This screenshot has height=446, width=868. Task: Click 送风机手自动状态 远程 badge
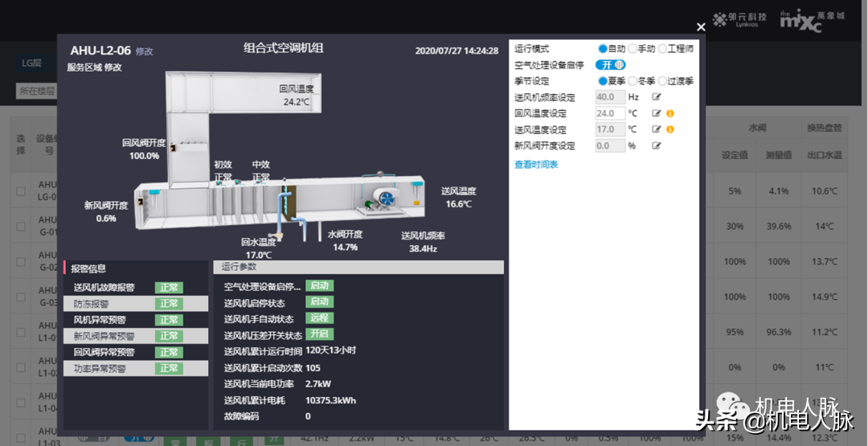[x=319, y=317]
